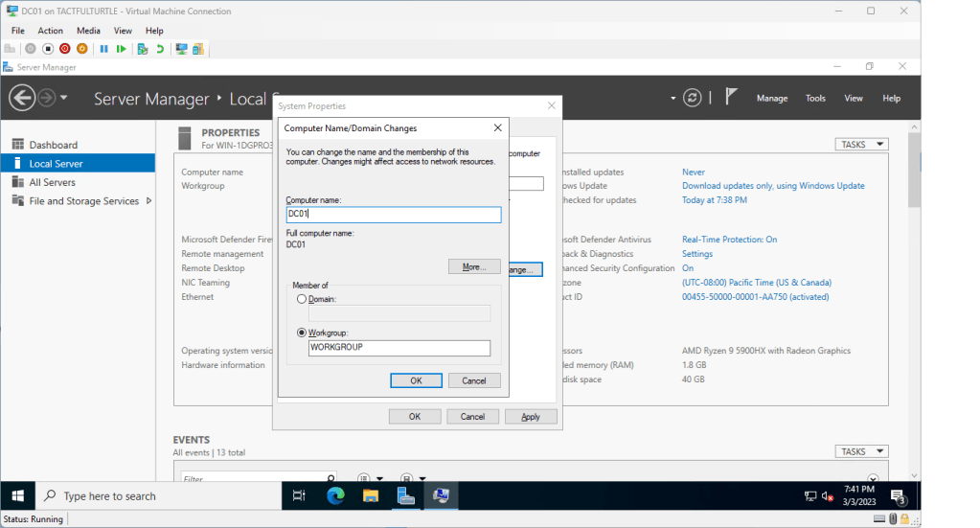Select the Workgroup radio button
The height and width of the screenshot is (528, 980).
pos(302,333)
